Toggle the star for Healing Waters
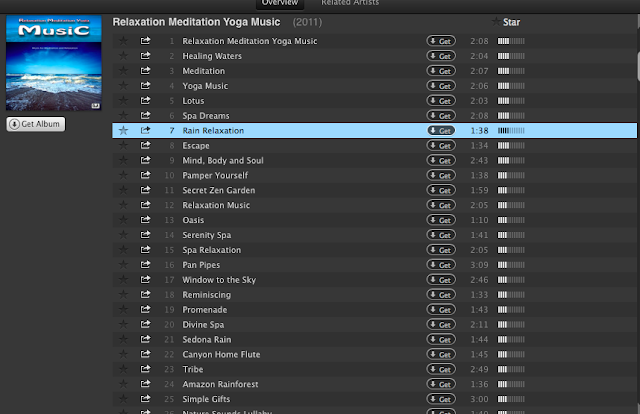Screen dimensions: 640x414 click(x=123, y=56)
